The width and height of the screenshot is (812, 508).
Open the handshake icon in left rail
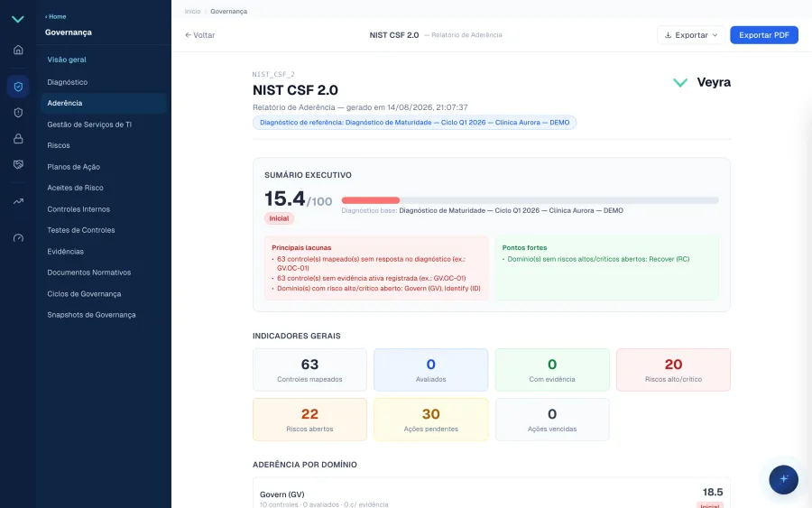pyautogui.click(x=18, y=164)
